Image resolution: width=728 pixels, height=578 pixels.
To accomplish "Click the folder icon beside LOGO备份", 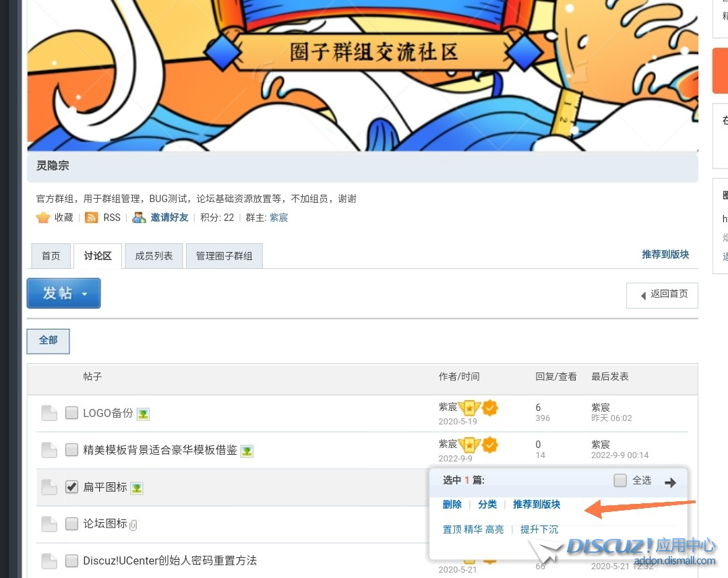I will pyautogui.click(x=49, y=413).
